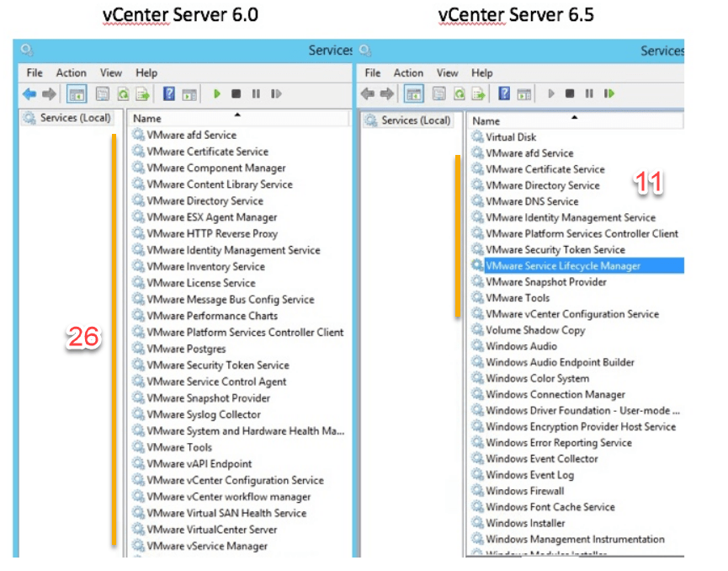Click Name column header in right window
The width and height of the screenshot is (728, 571).
pyautogui.click(x=486, y=121)
